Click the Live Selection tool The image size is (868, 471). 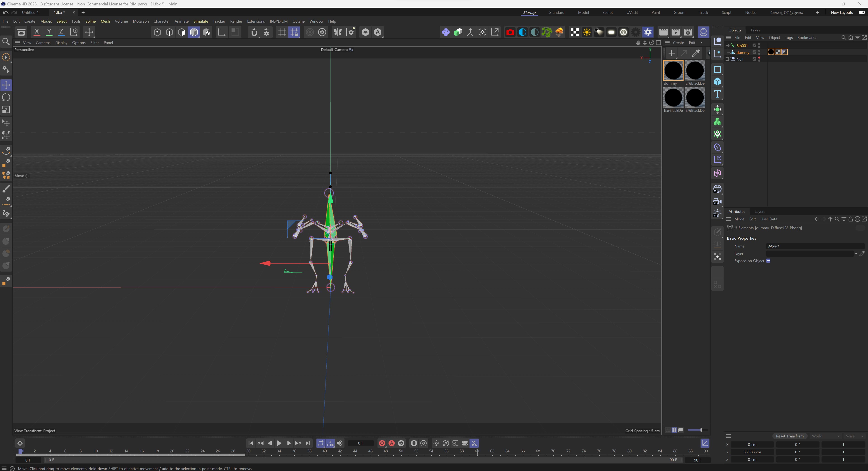point(6,57)
